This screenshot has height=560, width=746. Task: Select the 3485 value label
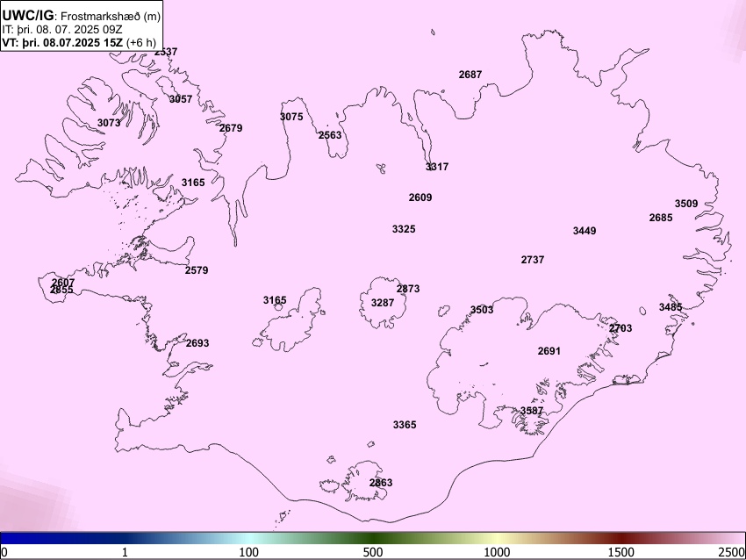point(671,307)
